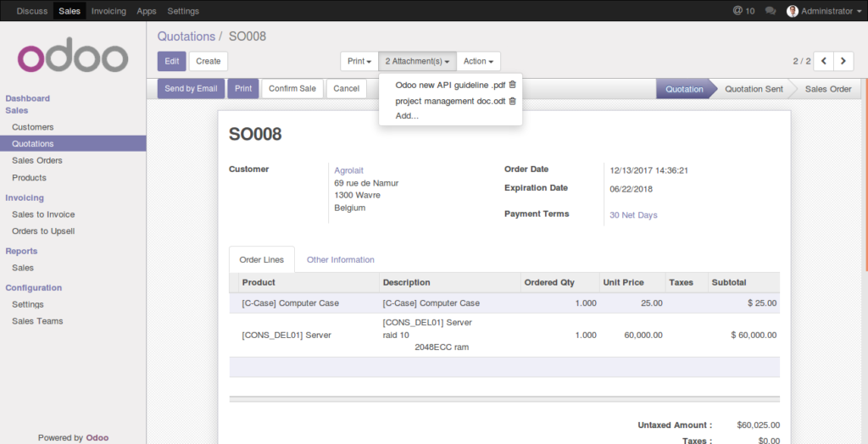This screenshot has width=868, height=444.
Task: Open Odoo new API guideline .pdf attachment
Action: pyautogui.click(x=450, y=85)
